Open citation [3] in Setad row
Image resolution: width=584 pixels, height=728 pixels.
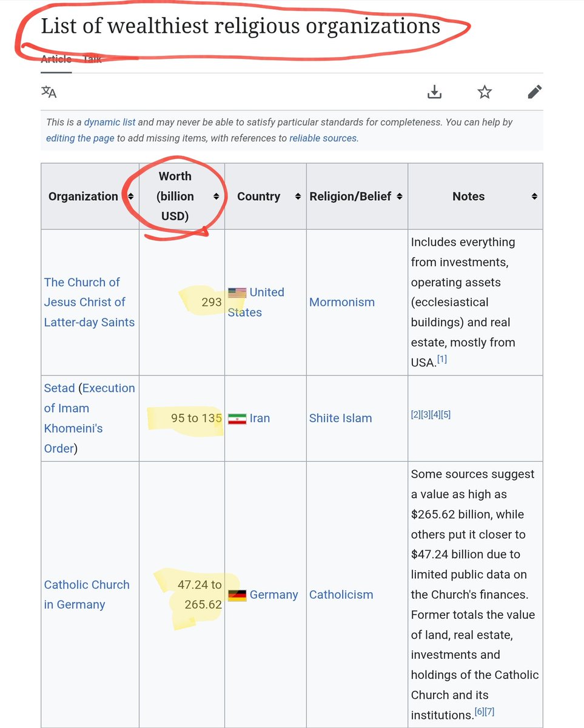(x=426, y=414)
